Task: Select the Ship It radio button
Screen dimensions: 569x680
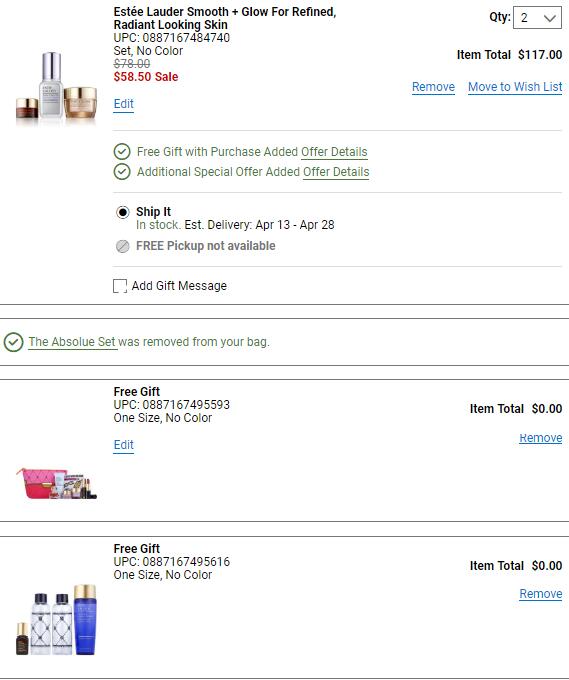Action: [x=123, y=212]
